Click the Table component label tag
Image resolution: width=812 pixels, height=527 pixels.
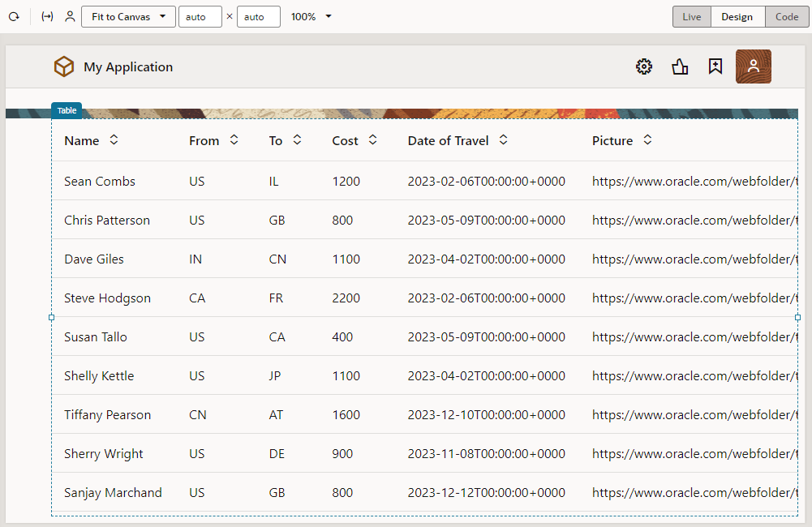coord(67,110)
